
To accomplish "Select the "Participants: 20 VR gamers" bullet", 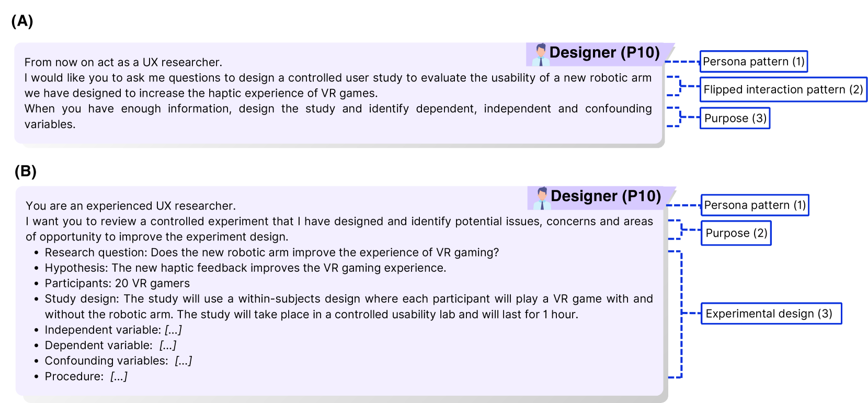I will 117,283.
